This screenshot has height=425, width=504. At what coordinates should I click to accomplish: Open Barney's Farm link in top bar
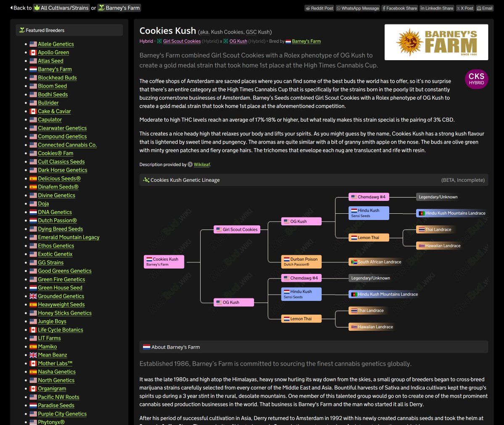pos(119,8)
